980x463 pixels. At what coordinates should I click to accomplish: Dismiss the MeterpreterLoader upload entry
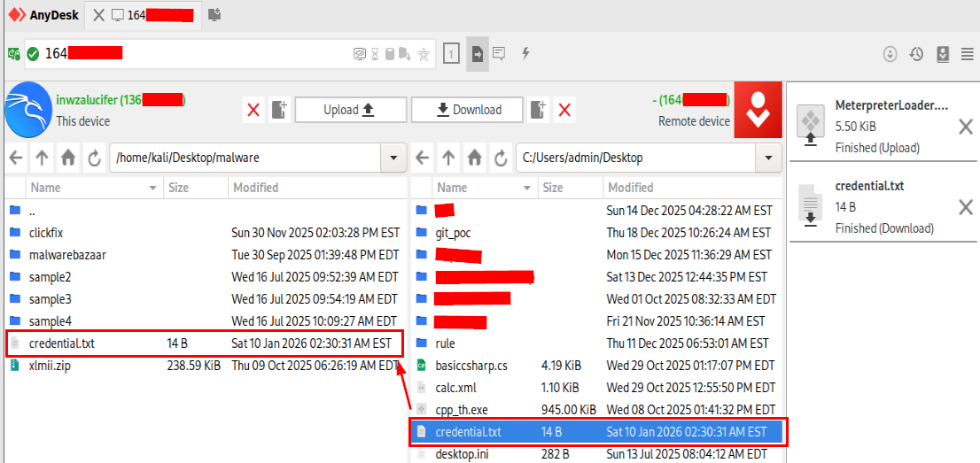pos(965,127)
